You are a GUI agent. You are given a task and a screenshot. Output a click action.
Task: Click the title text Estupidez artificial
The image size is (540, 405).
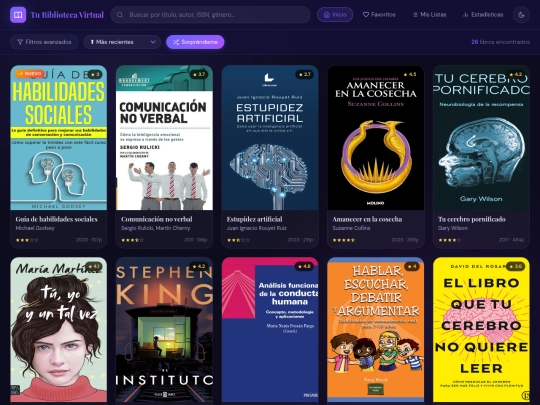(255, 219)
